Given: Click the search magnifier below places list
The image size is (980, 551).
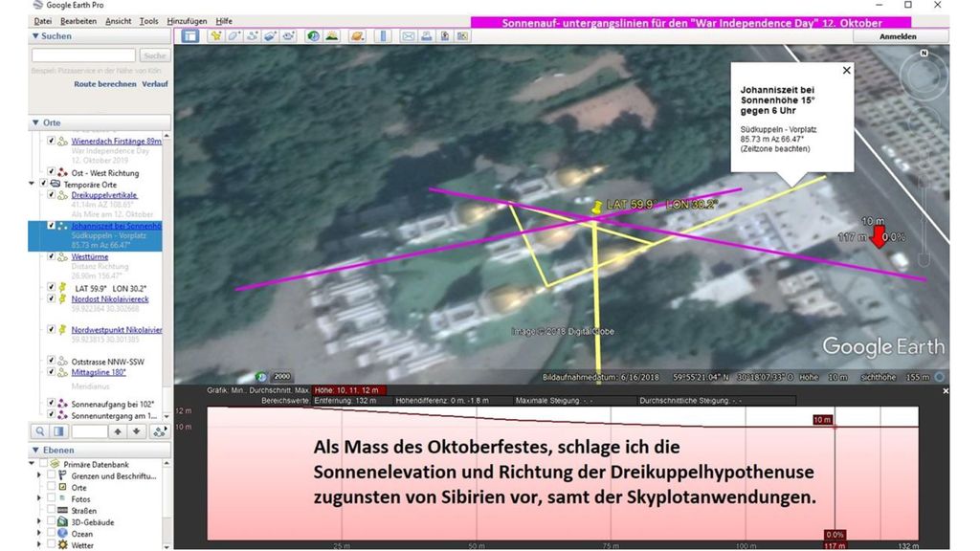Looking at the screenshot, I should (40, 431).
